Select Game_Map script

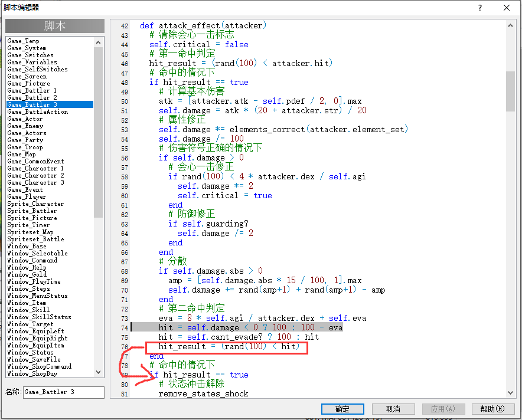coord(21,155)
